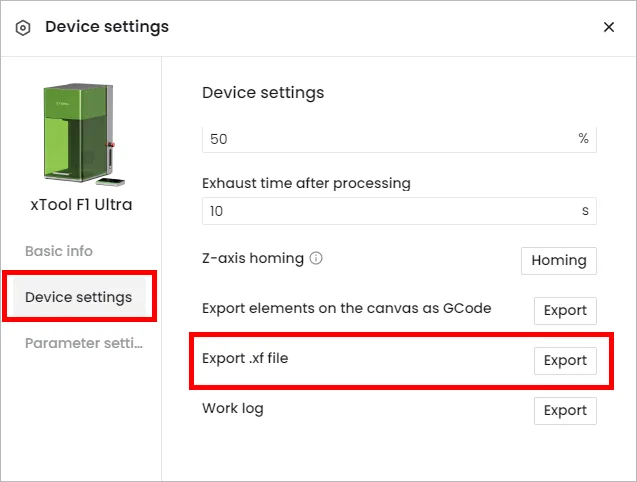Click the Exhaust time after processing label

[306, 183]
